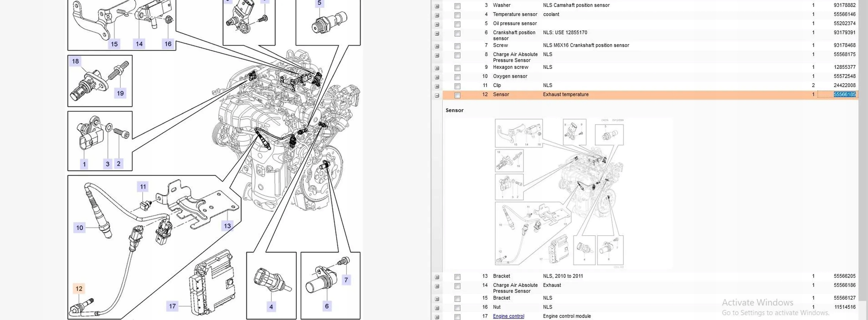Expand the Washer row 3

[437, 6]
